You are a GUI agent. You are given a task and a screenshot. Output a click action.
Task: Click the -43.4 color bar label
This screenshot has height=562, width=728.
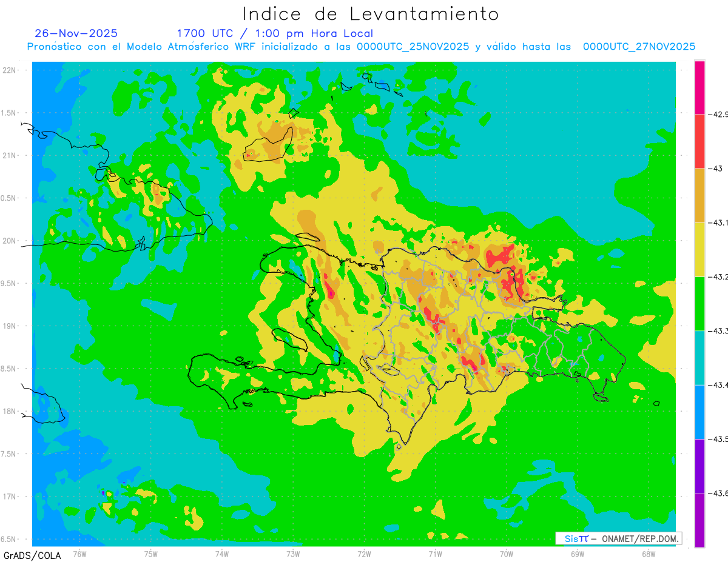point(719,385)
